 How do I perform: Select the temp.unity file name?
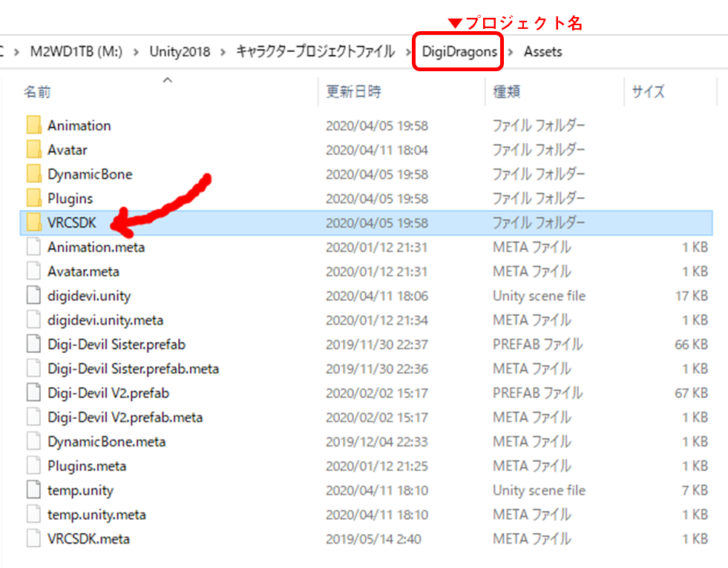[x=80, y=490]
